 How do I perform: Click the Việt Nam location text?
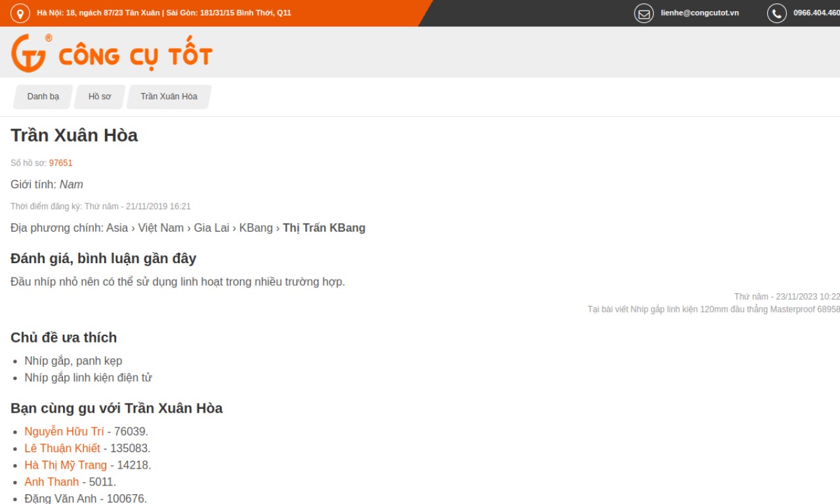coord(161,228)
